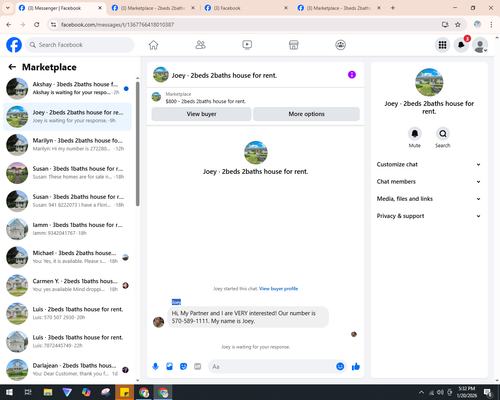Open purple conversation information icon

pyautogui.click(x=352, y=75)
